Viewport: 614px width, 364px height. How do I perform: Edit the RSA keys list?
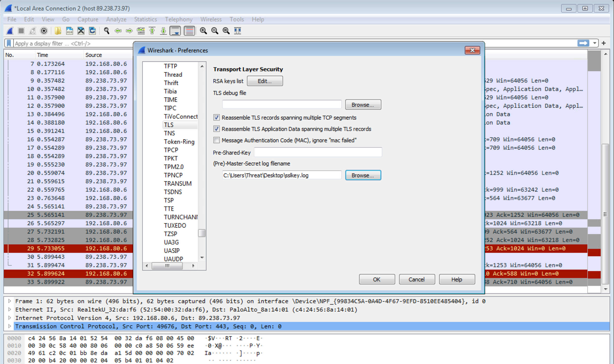[265, 81]
